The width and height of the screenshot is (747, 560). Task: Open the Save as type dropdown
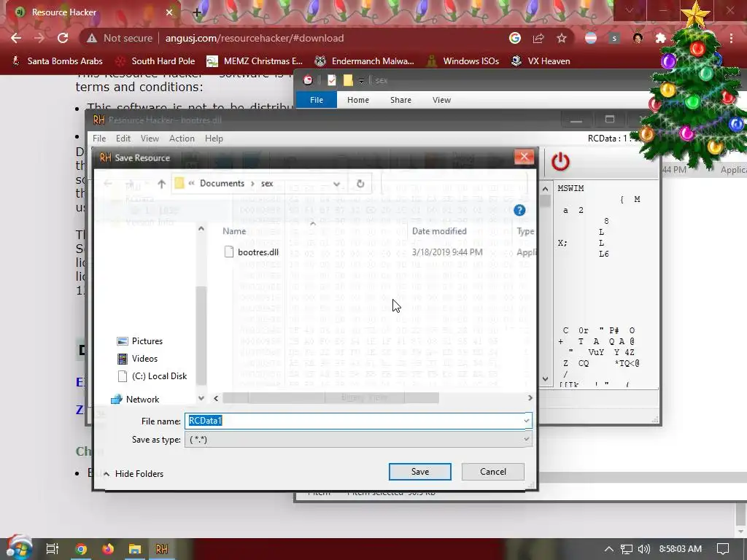[358, 440]
